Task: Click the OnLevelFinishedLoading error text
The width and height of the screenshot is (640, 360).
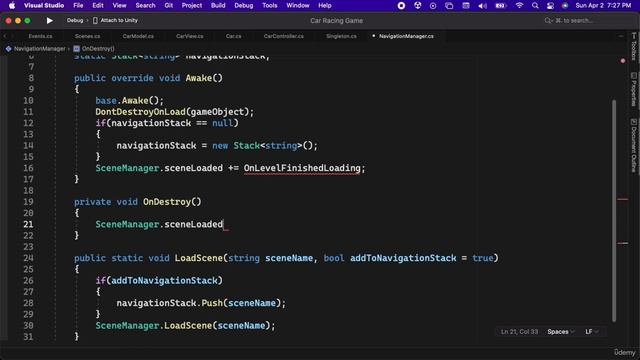Action: [302, 168]
